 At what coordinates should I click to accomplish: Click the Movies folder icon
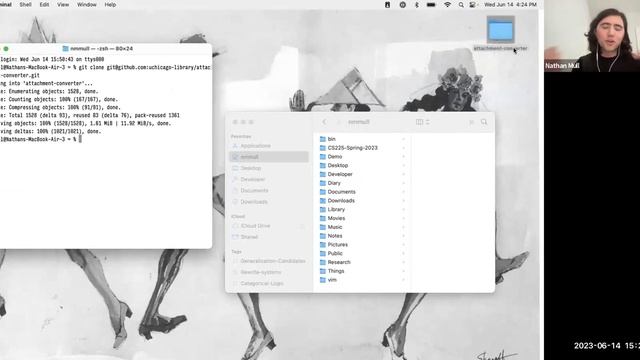coord(323,218)
